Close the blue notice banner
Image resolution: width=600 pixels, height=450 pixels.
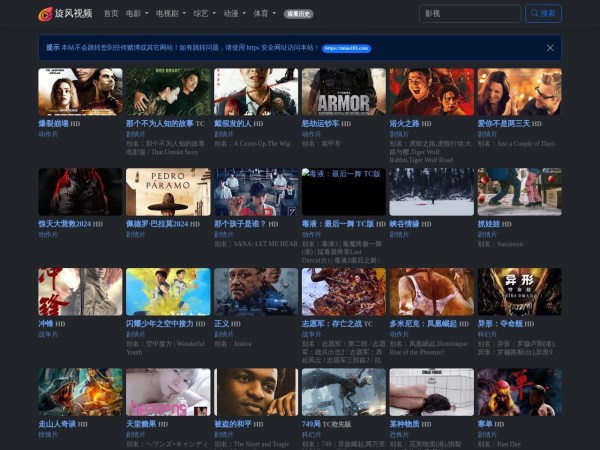coord(549,47)
